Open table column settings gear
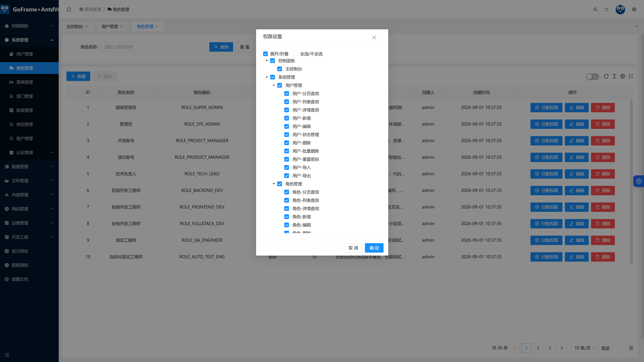 tap(623, 76)
